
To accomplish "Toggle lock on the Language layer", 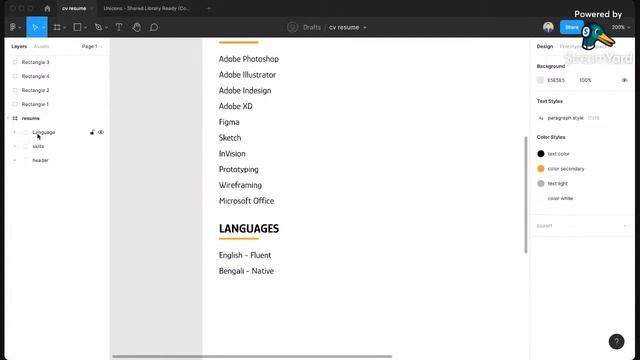I will point(92,132).
